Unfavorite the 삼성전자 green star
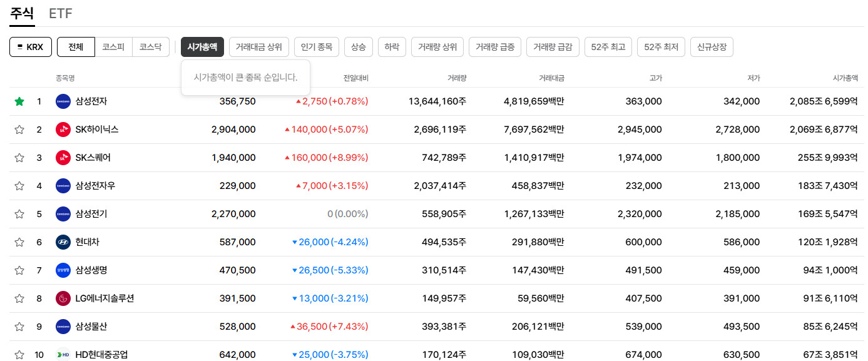This screenshot has width=868, height=361. click(x=19, y=101)
